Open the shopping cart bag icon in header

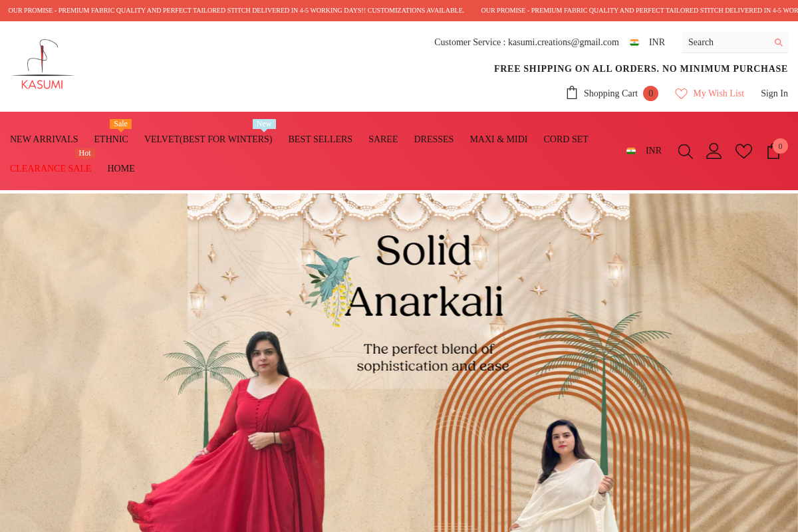[x=572, y=93]
